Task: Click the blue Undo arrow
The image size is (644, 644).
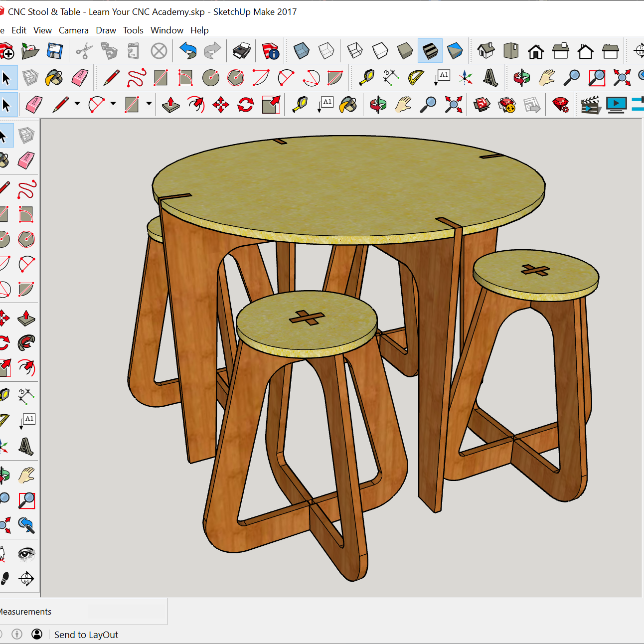Action: (x=188, y=51)
